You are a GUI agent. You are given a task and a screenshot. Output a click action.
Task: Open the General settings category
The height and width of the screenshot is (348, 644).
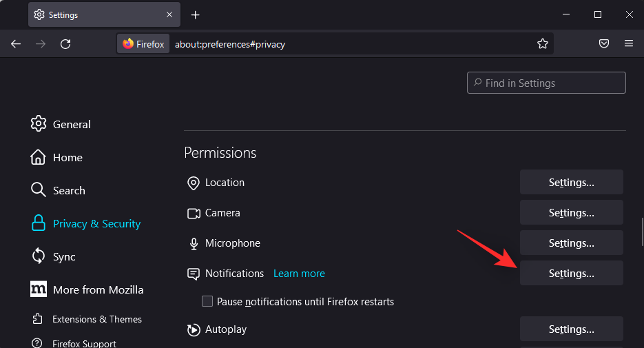[71, 124]
